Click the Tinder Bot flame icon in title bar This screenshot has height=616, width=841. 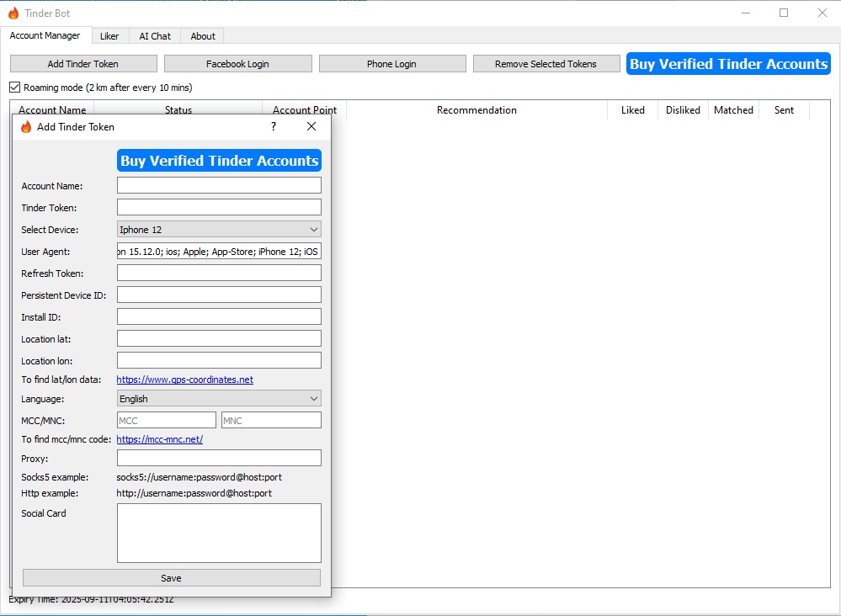click(13, 13)
